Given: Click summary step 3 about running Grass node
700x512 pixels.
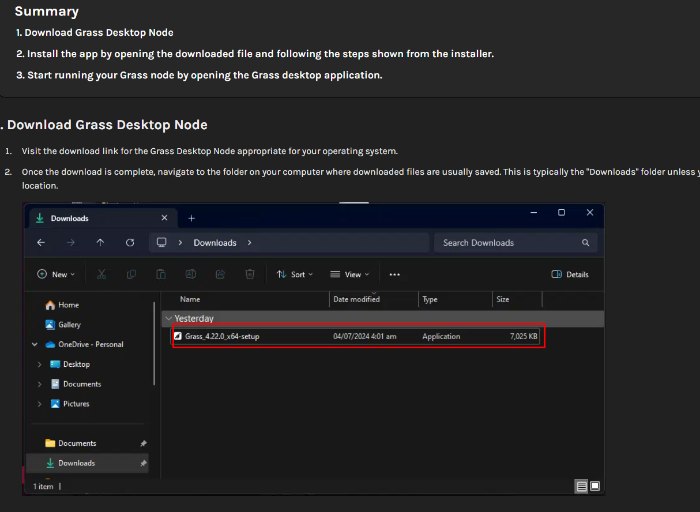Looking at the screenshot, I should point(199,75).
